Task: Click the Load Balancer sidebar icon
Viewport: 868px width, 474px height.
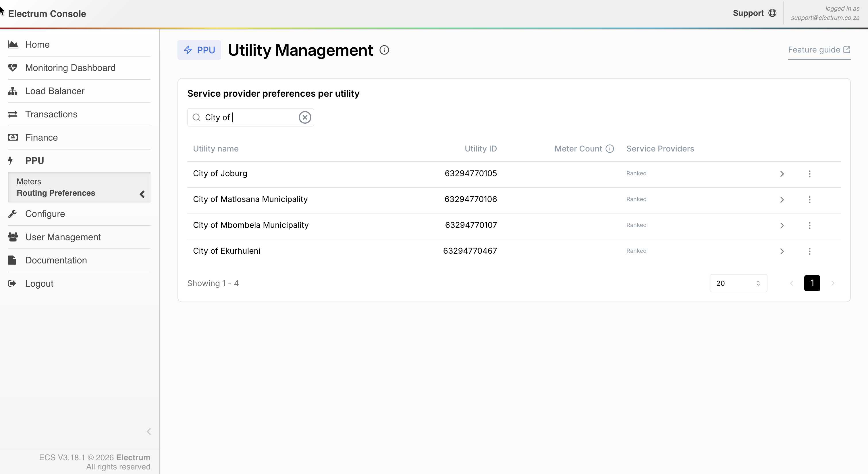Action: point(13,91)
